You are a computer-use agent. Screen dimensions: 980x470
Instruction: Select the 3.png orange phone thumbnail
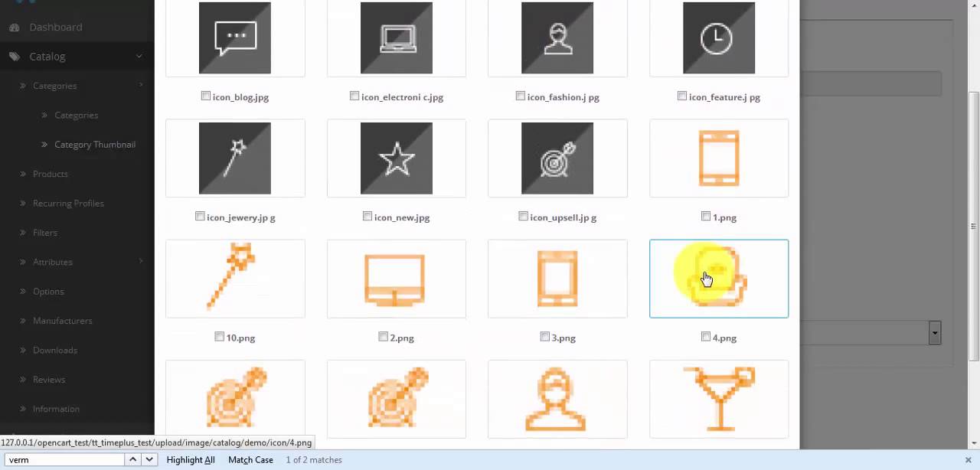[x=557, y=279]
